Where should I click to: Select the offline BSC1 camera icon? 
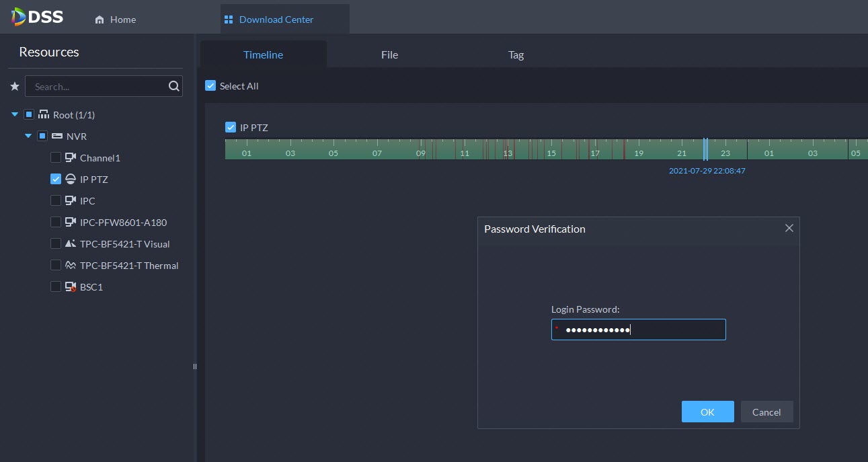pyautogui.click(x=71, y=287)
